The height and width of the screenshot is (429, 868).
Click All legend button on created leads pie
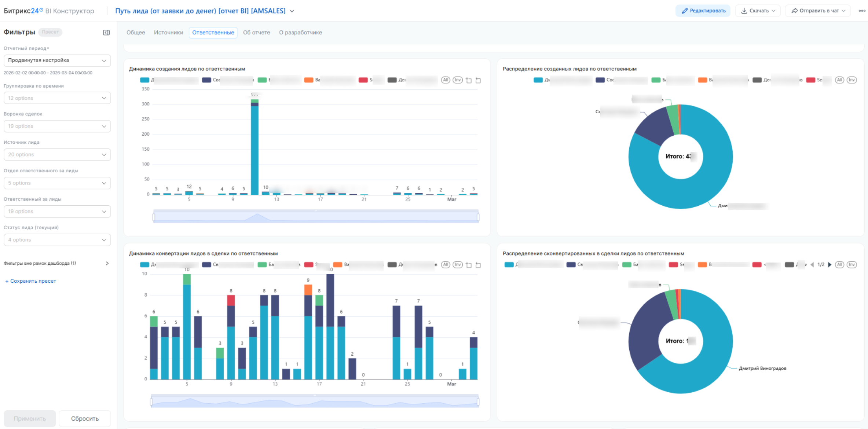pyautogui.click(x=839, y=80)
